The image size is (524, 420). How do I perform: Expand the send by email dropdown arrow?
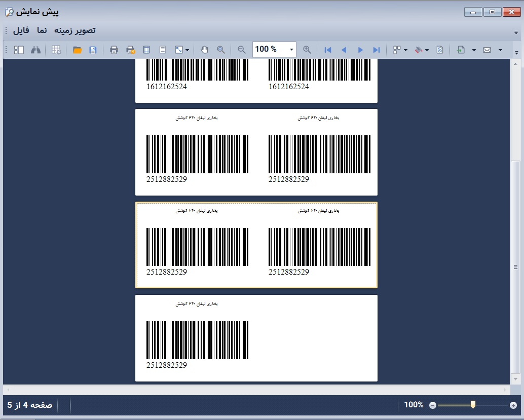500,50
